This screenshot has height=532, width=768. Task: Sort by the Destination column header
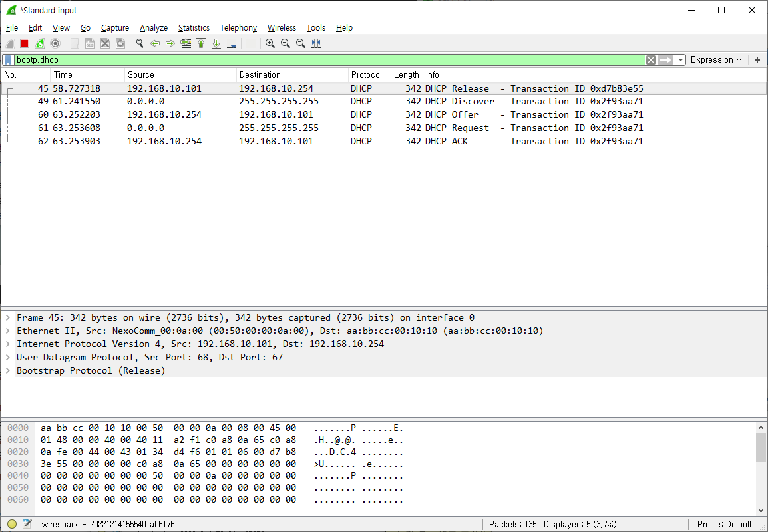coord(292,75)
